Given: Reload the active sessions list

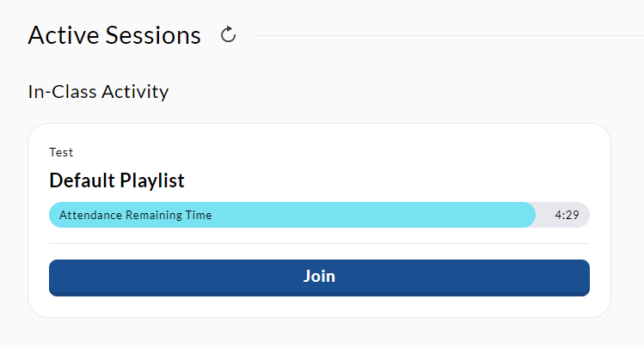Looking at the screenshot, I should pos(229,35).
